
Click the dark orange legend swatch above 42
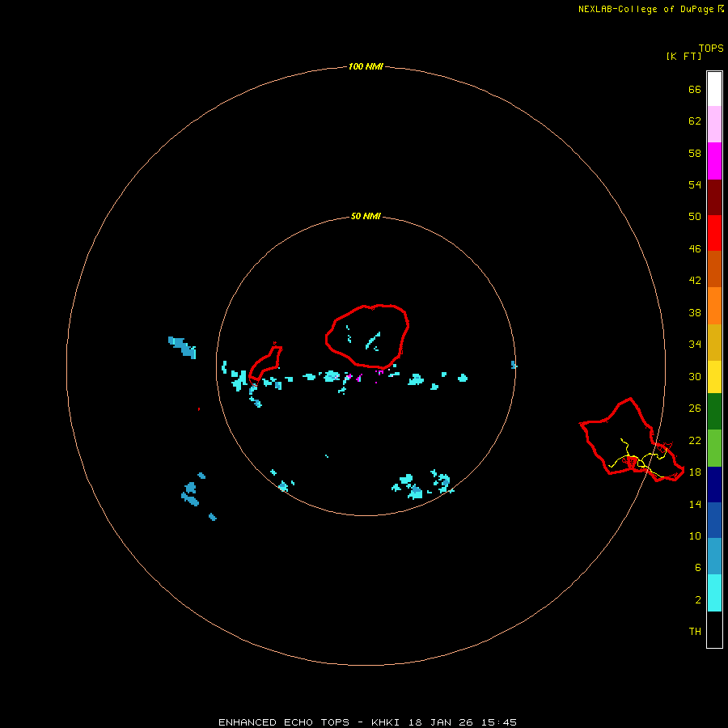point(714,269)
